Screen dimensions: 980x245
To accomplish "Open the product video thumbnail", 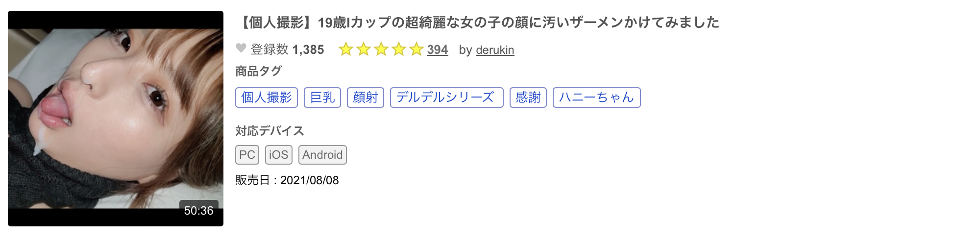I will [x=116, y=119].
